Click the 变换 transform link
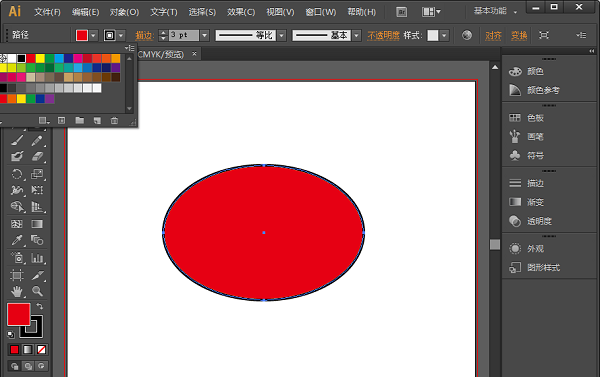600x377 pixels. pyautogui.click(x=519, y=36)
